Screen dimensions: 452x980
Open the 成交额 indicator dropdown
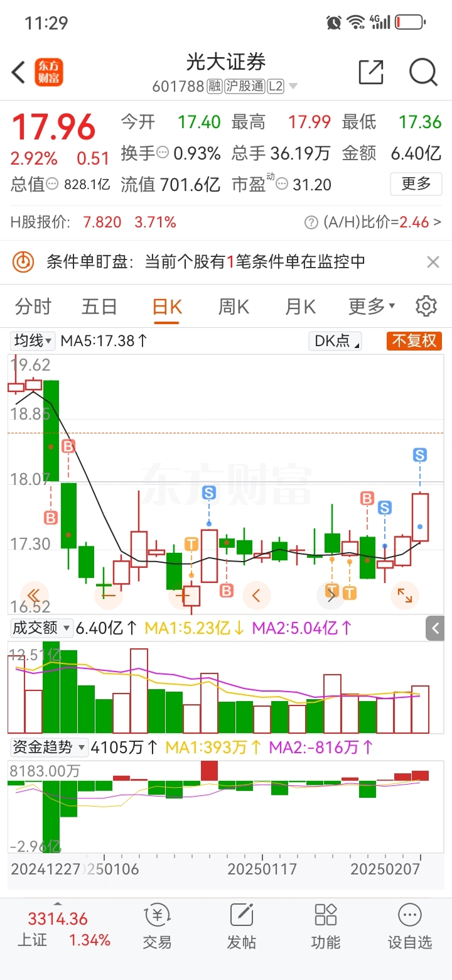41,627
